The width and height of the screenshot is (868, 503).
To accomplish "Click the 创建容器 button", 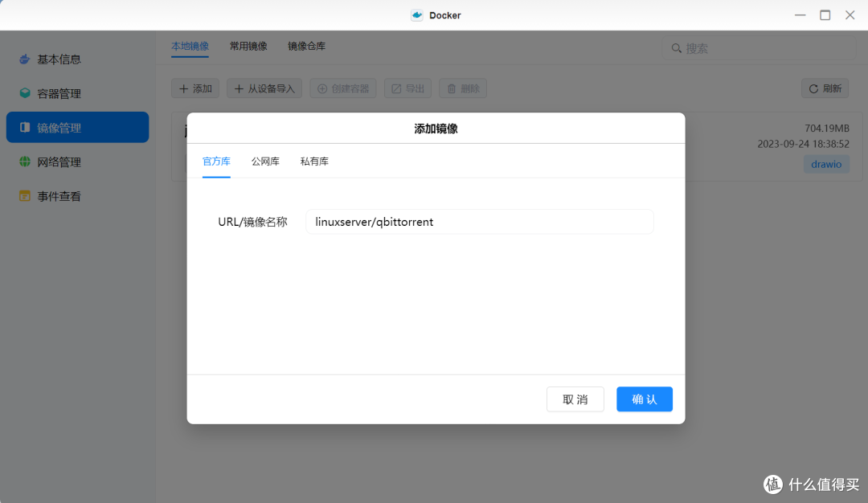I will pos(343,88).
